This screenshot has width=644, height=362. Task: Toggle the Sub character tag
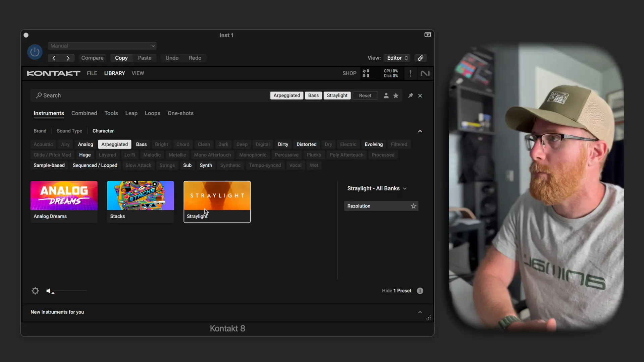tap(187, 166)
